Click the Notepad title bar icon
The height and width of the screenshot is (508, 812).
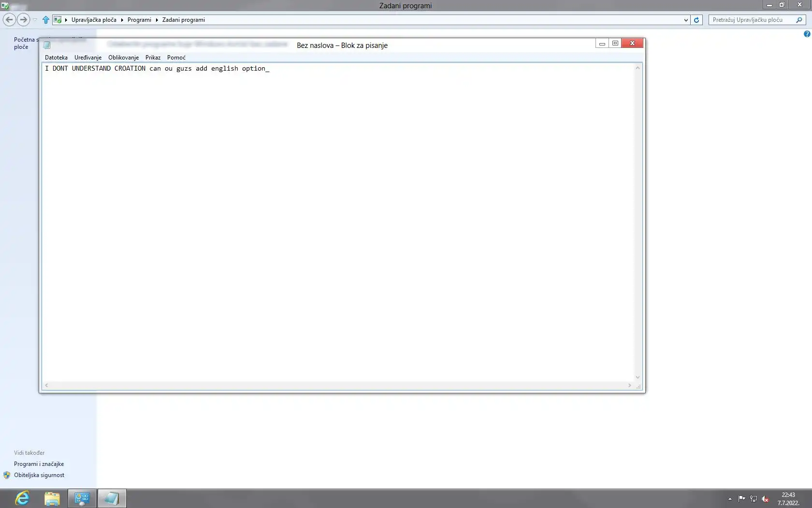coord(47,45)
